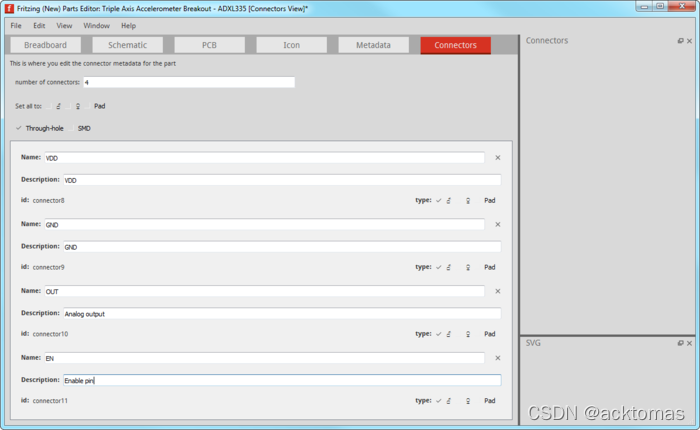The height and width of the screenshot is (430, 700).
Task: Click the OUT Name field
Action: pos(264,291)
